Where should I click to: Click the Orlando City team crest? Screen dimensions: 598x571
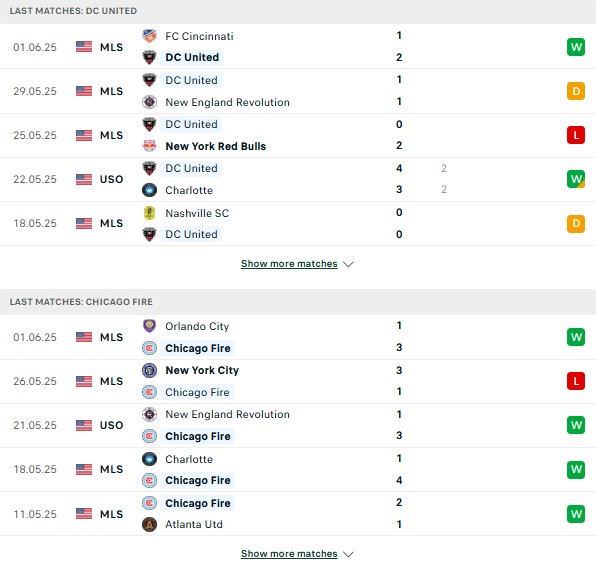point(150,326)
